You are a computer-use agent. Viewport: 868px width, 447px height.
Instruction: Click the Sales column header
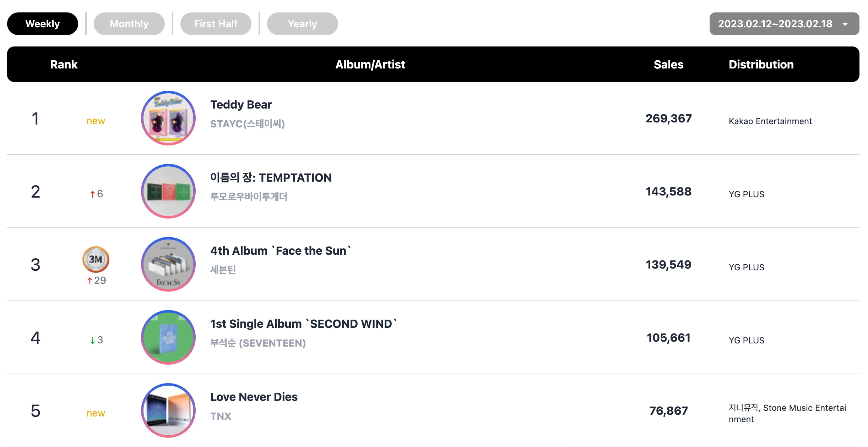668,64
